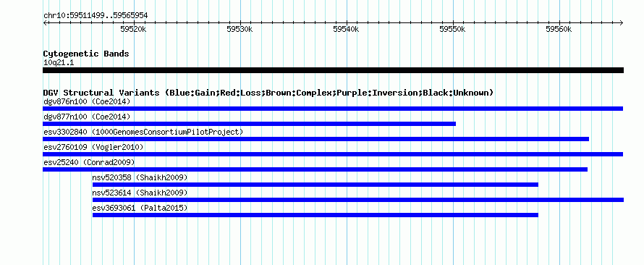This screenshot has width=644, height=265.
Task: Open the esv2760109 (Vogler2010) variant label
Action: (x=93, y=147)
